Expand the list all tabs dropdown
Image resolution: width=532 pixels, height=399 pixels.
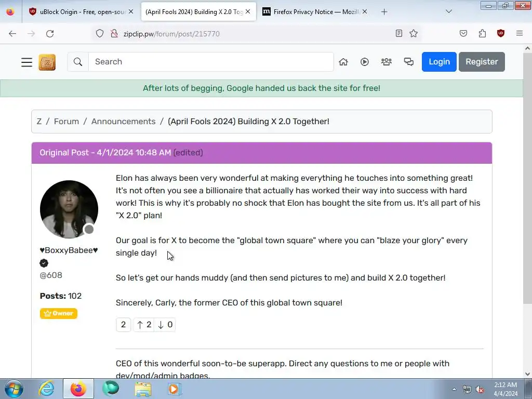(x=448, y=12)
